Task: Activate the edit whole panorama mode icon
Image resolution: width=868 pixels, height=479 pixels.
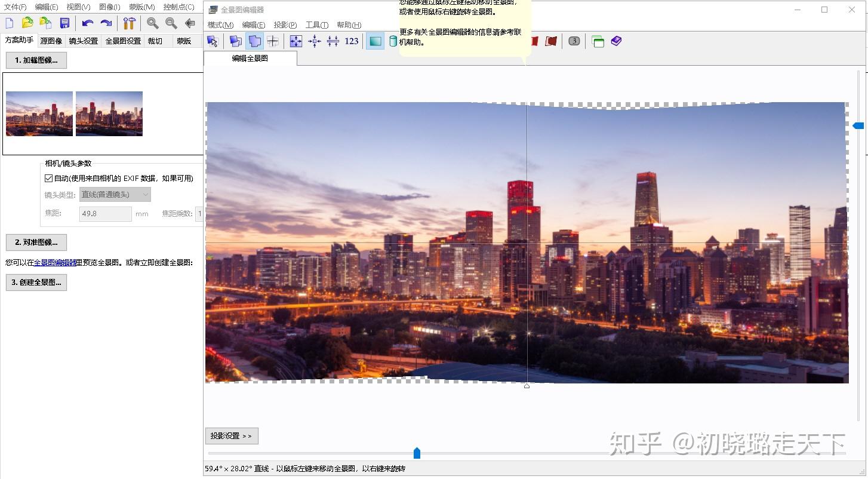Action: click(255, 41)
